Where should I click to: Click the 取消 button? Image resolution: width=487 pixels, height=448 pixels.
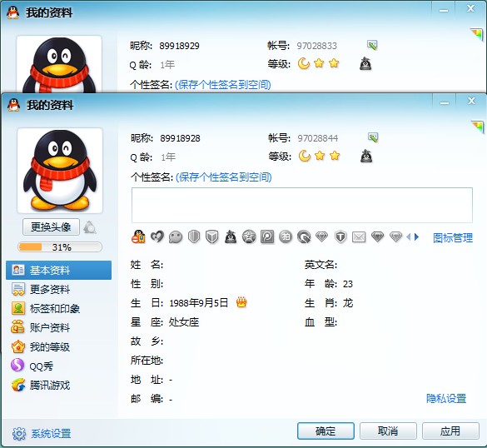point(388,431)
